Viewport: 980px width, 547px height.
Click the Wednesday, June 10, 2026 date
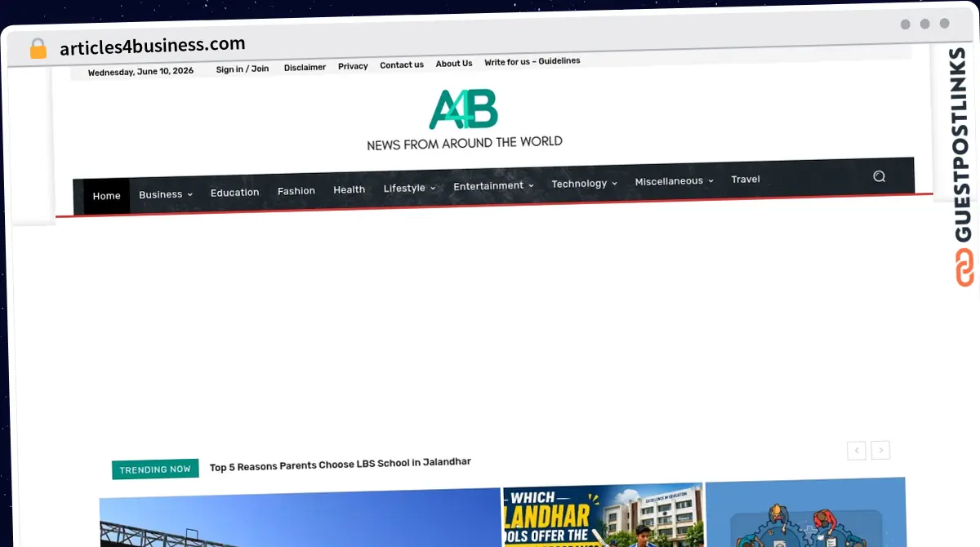pyautogui.click(x=140, y=72)
